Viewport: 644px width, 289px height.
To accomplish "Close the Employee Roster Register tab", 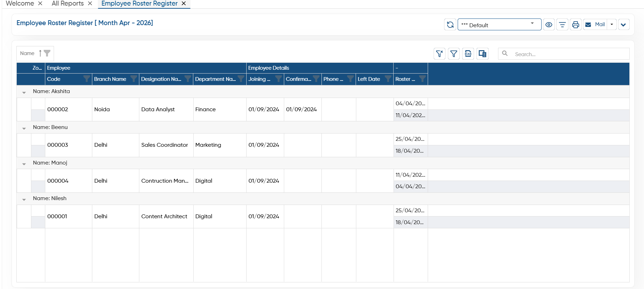I will 184,3.
